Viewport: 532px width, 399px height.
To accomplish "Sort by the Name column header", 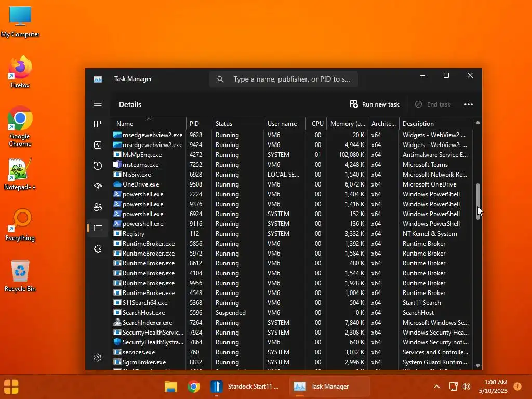I will [148, 124].
